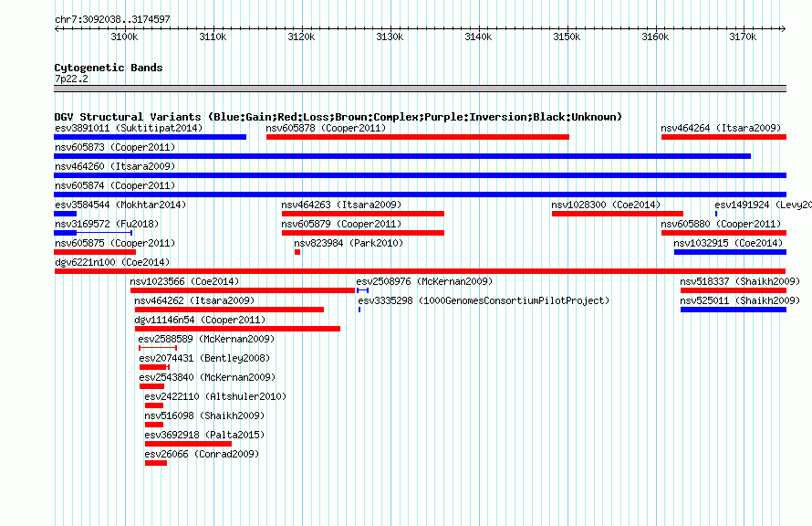Select the blue bar under nsv1032915

pos(730,252)
